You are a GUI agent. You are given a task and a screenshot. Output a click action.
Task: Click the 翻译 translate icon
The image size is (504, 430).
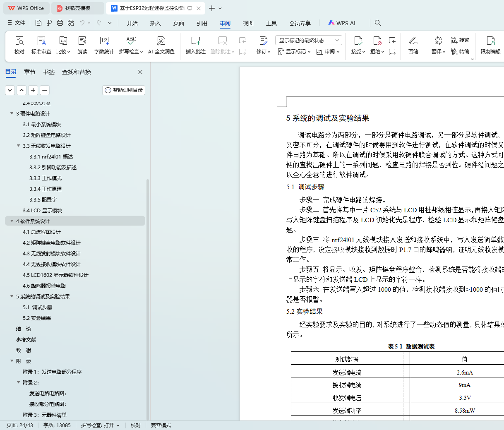tap(438, 41)
